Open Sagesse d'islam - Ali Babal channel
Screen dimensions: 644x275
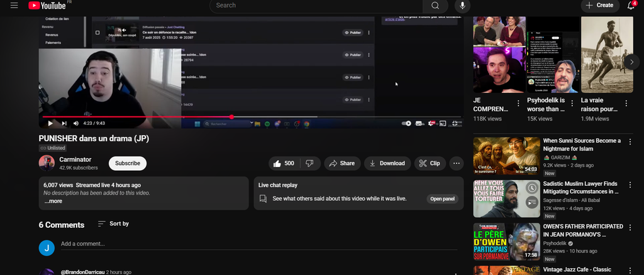click(x=571, y=200)
